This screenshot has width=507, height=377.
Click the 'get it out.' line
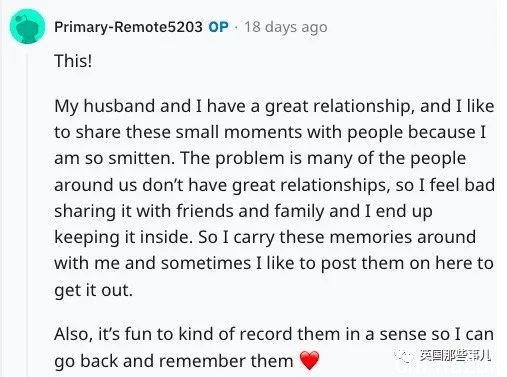point(93,290)
